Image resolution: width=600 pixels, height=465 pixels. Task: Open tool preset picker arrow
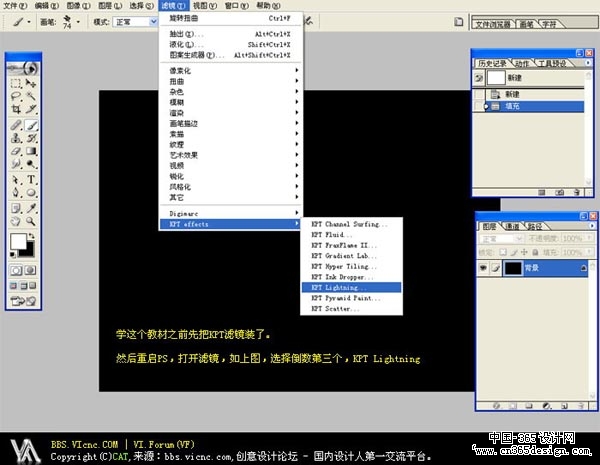point(29,22)
